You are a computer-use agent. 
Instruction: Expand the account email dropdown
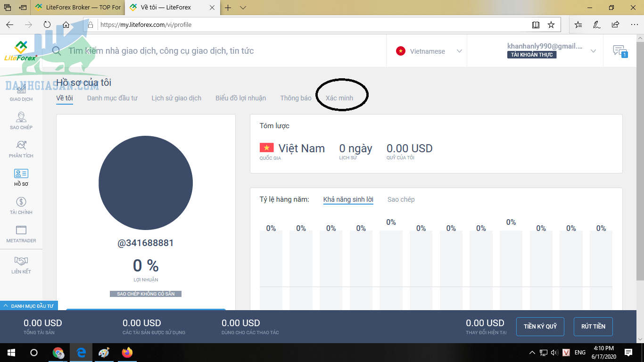(x=593, y=51)
